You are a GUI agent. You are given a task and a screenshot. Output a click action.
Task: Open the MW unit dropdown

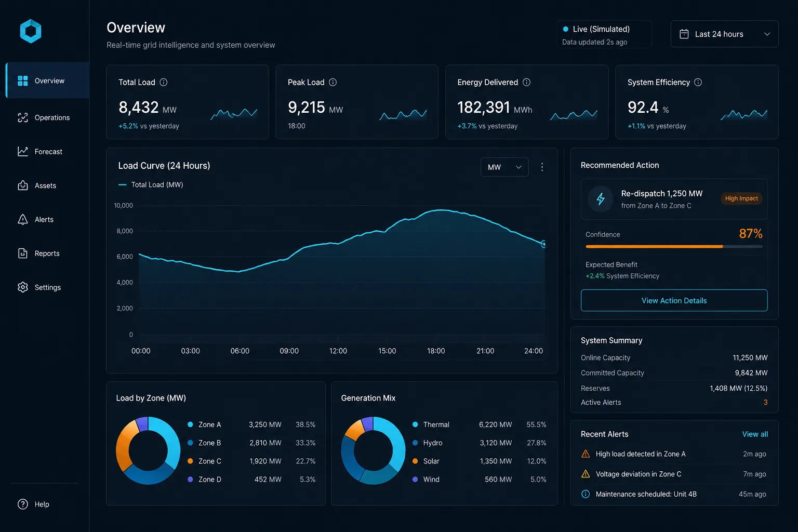[504, 167]
